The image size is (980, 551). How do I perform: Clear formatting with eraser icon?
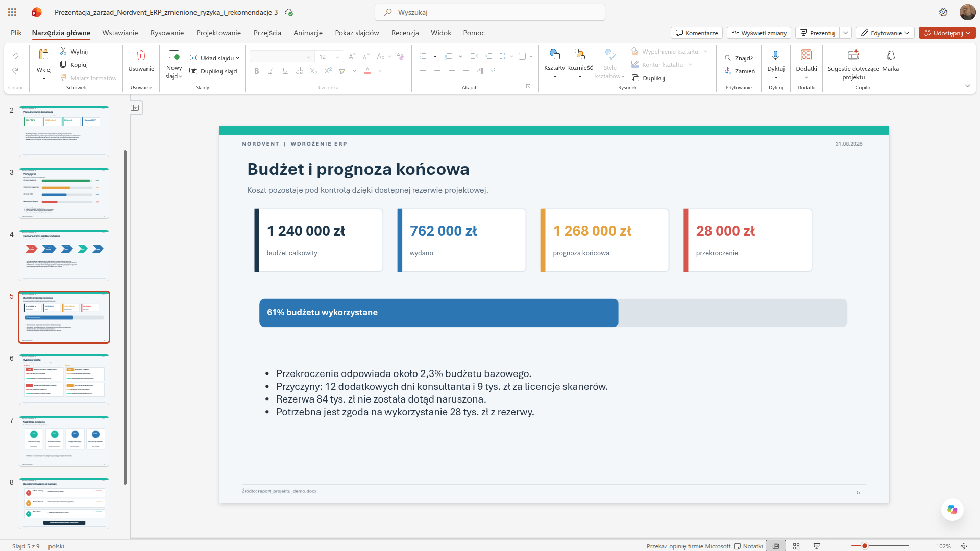pyautogui.click(x=400, y=56)
